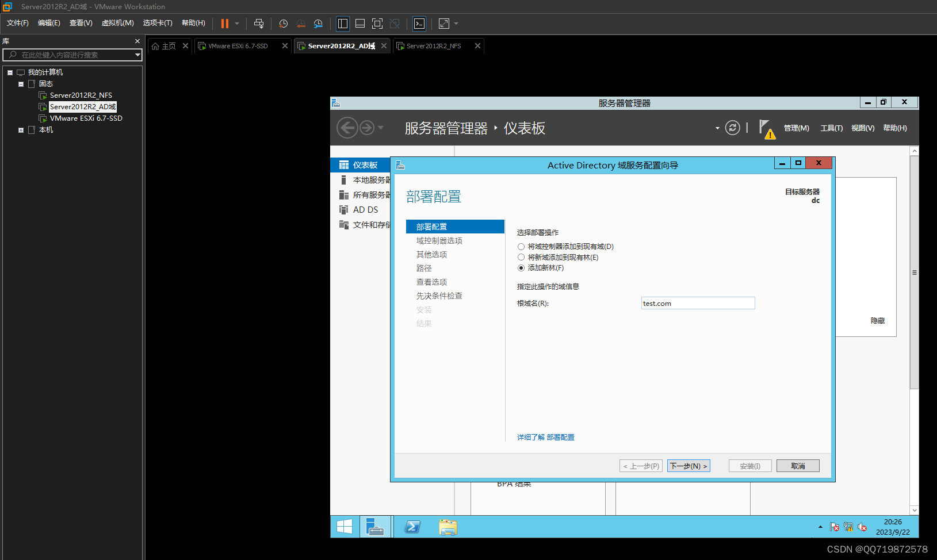This screenshot has width=937, height=560.
Task: Toggle the library sidebar view
Action: [343, 24]
